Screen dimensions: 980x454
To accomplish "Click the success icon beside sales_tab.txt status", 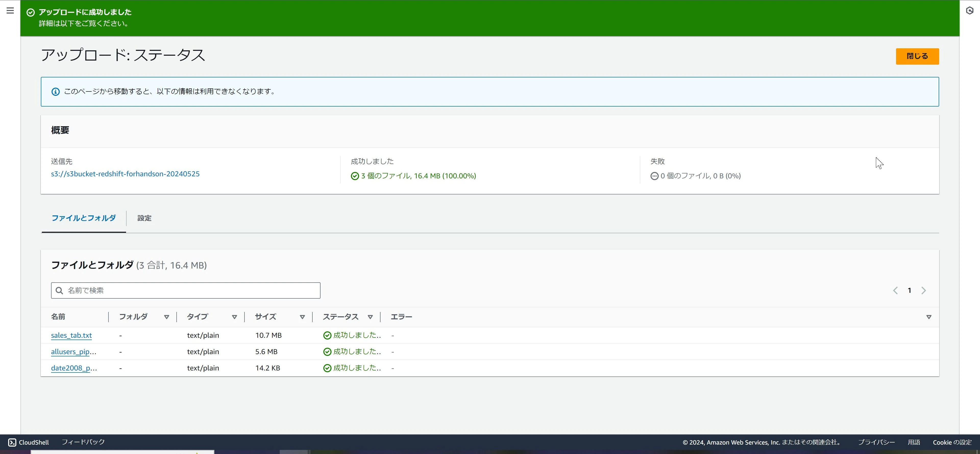I will (327, 335).
